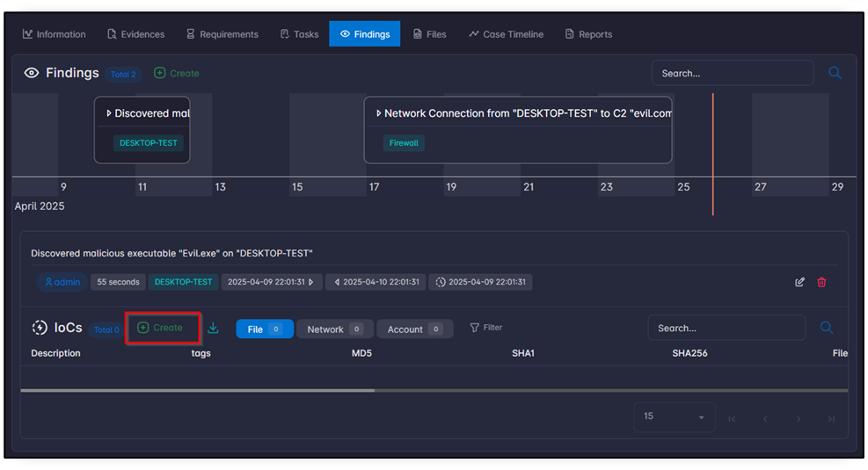Click the 'Discovered malicious executable' finding title
868x470 pixels.
tap(171, 253)
